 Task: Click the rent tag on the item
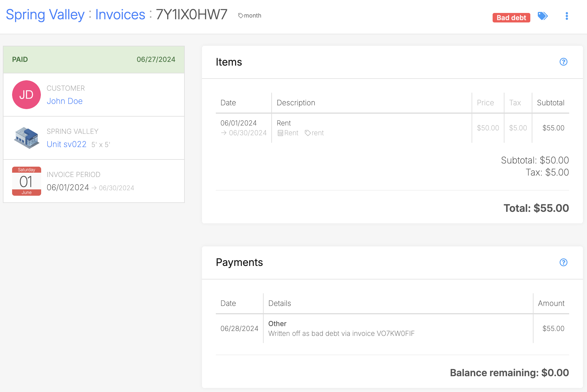tap(314, 133)
